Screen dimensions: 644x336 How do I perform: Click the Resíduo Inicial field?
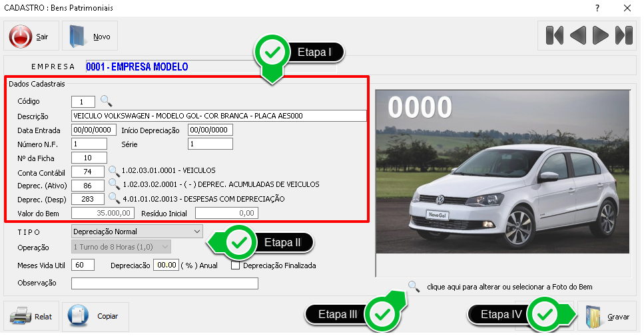226,213
